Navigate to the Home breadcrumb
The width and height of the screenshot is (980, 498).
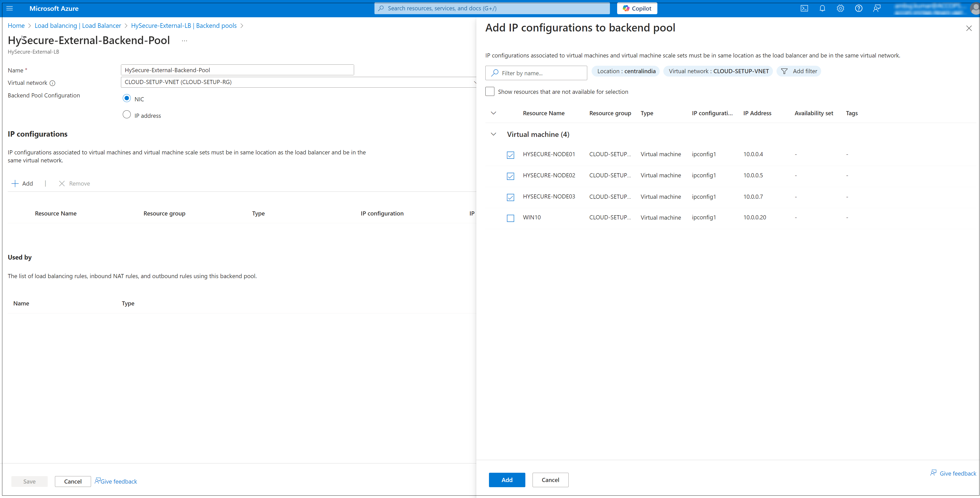16,26
